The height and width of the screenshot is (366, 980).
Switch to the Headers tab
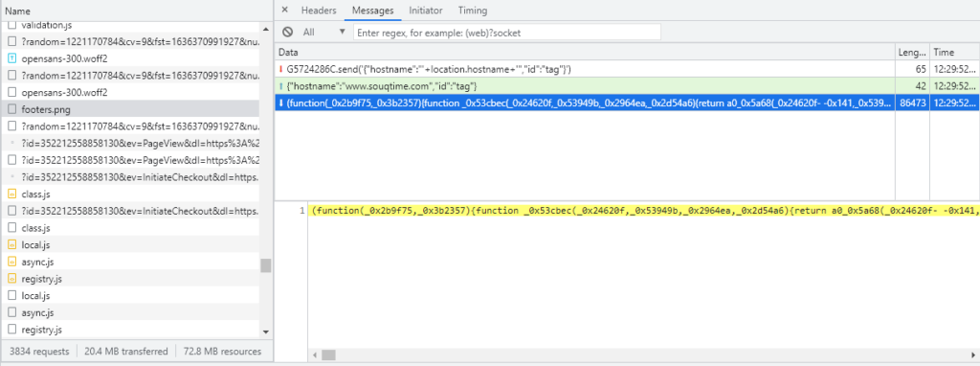[319, 10]
